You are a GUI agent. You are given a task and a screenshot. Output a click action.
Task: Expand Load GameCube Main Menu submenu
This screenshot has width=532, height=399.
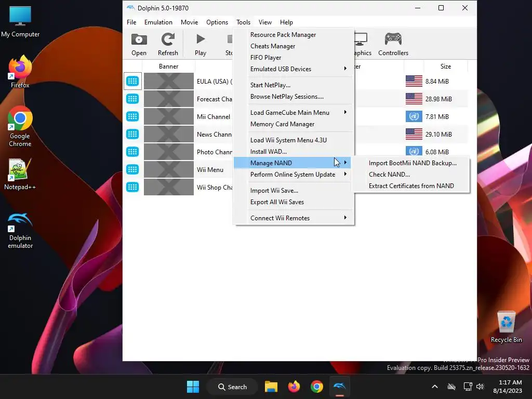tap(294, 113)
